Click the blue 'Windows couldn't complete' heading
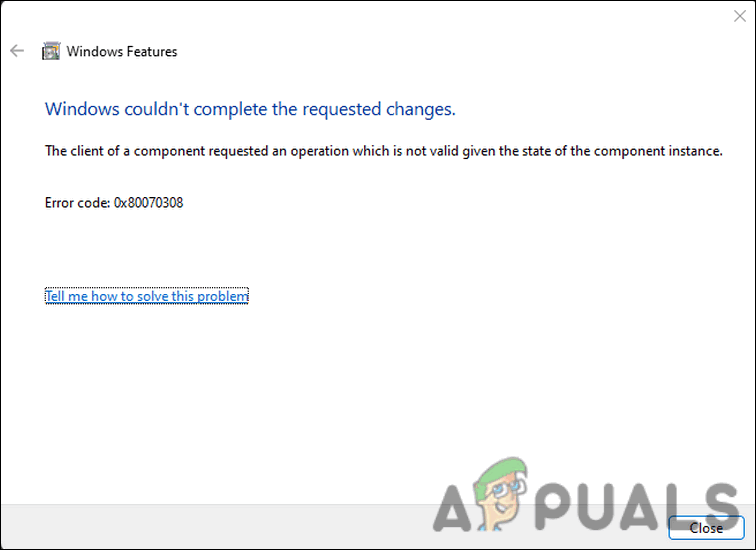The height and width of the screenshot is (550, 756). tap(250, 108)
